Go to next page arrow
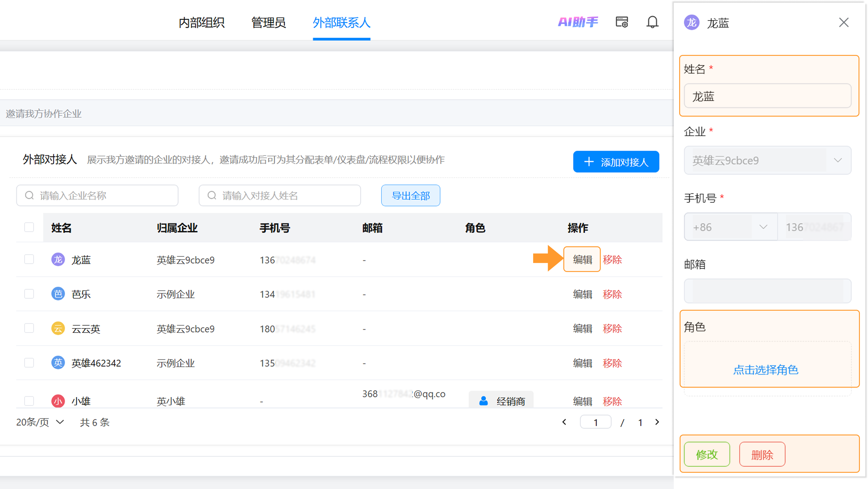Image resolution: width=868 pixels, height=489 pixels. pyautogui.click(x=657, y=422)
